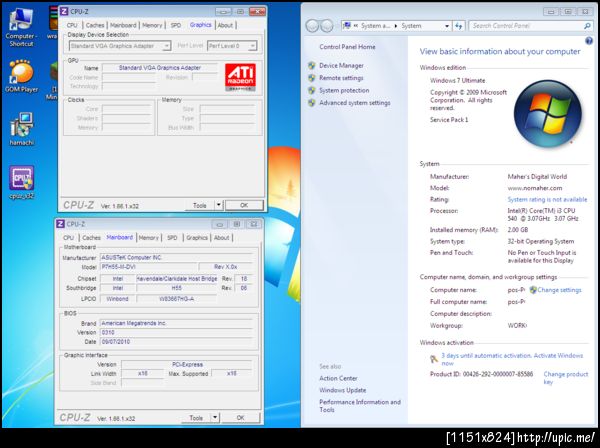This screenshot has height=448, width=600.
Task: Switch to Caches tab in upper CPU-Z
Action: (x=95, y=25)
